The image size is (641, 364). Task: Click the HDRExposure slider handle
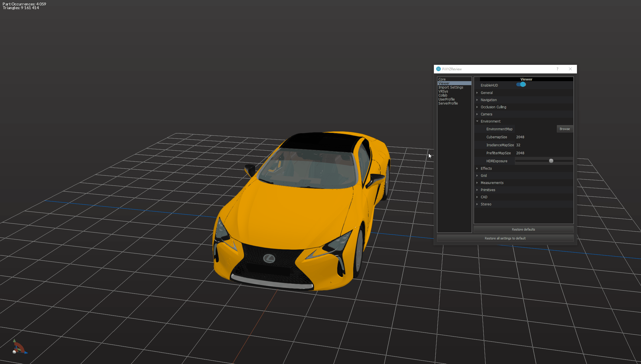551,161
